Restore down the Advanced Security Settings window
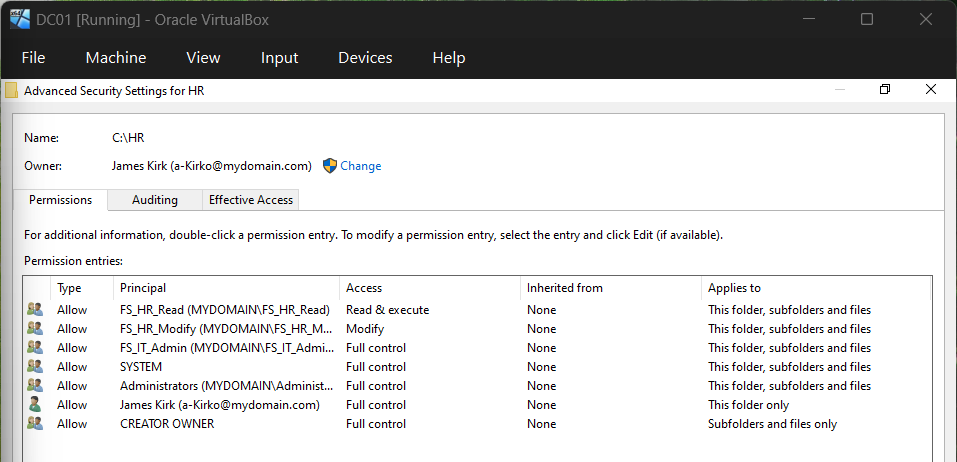 tap(885, 90)
